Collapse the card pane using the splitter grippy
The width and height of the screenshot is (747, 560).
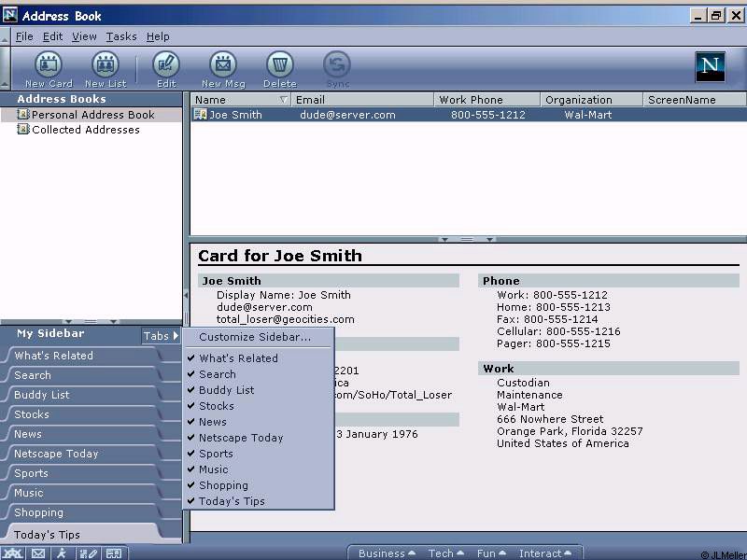(467, 239)
